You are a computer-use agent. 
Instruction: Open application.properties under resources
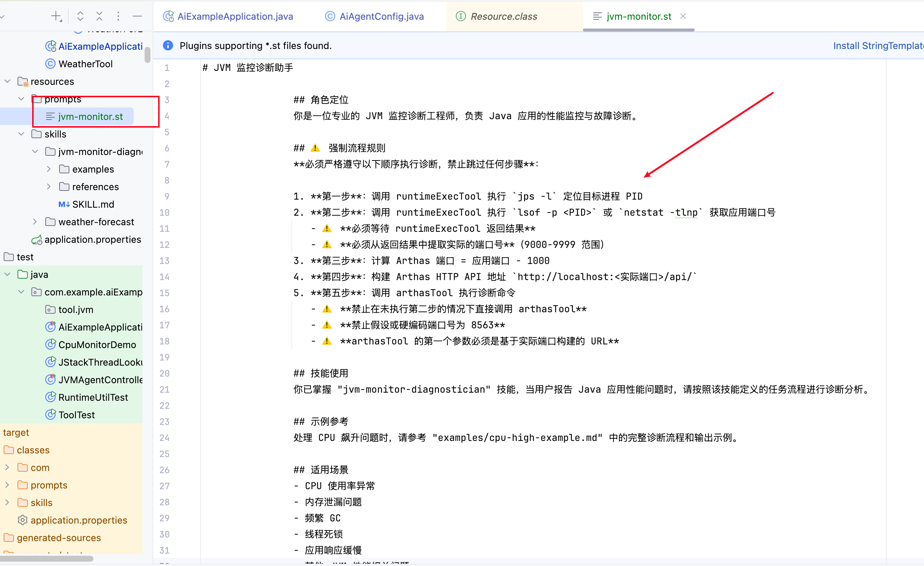(93, 239)
